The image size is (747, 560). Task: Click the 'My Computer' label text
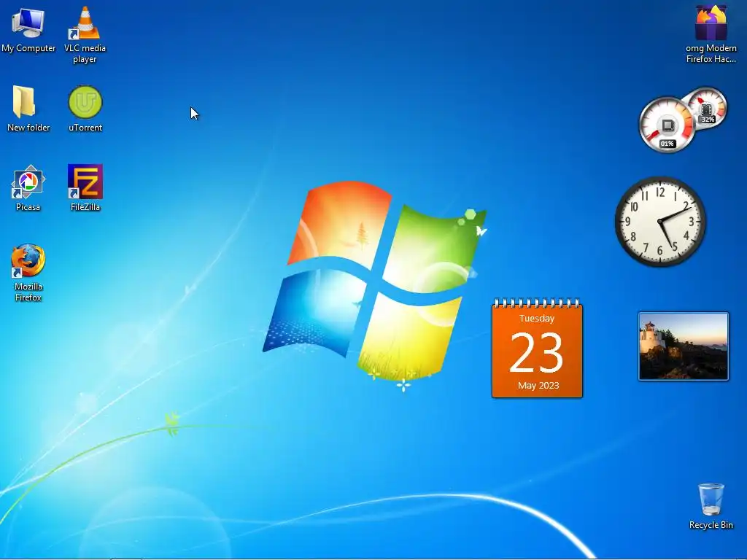point(28,48)
